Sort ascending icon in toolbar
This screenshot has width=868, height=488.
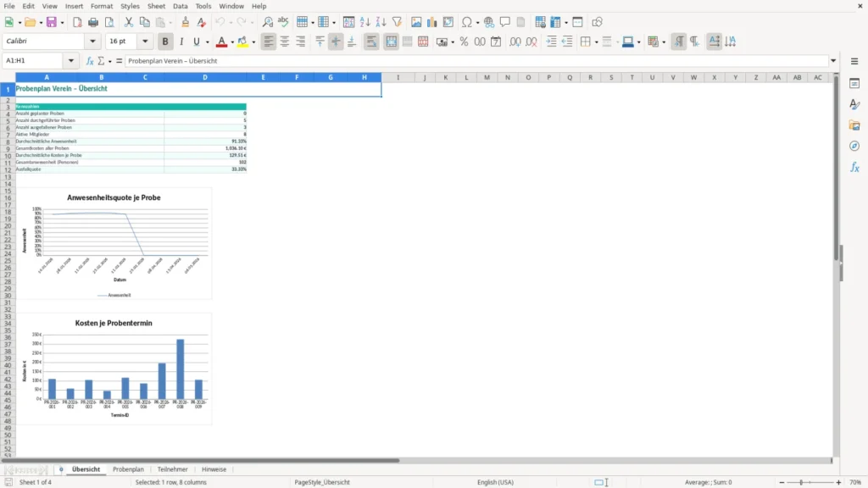364,22
